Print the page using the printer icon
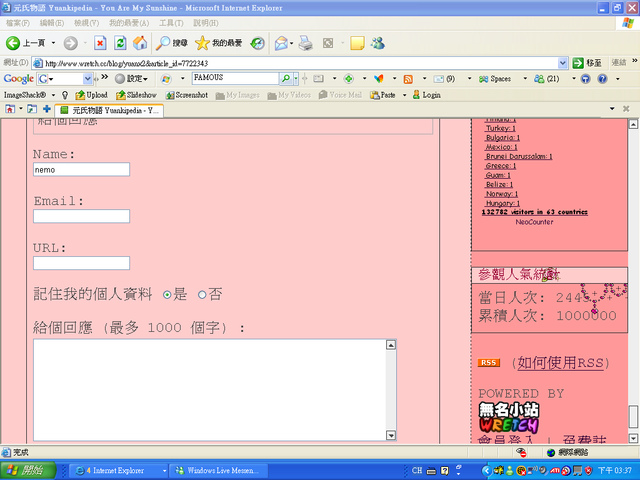The width and height of the screenshot is (640, 480). 305,43
